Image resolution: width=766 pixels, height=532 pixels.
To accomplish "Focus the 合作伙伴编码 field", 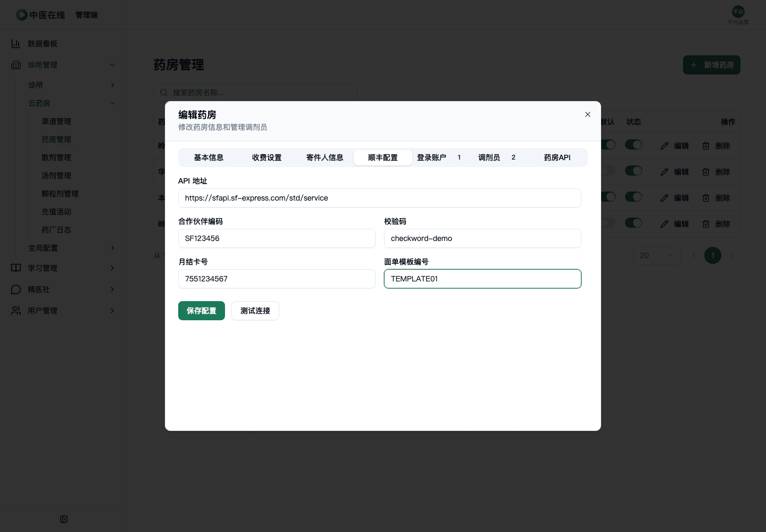I will tap(277, 238).
